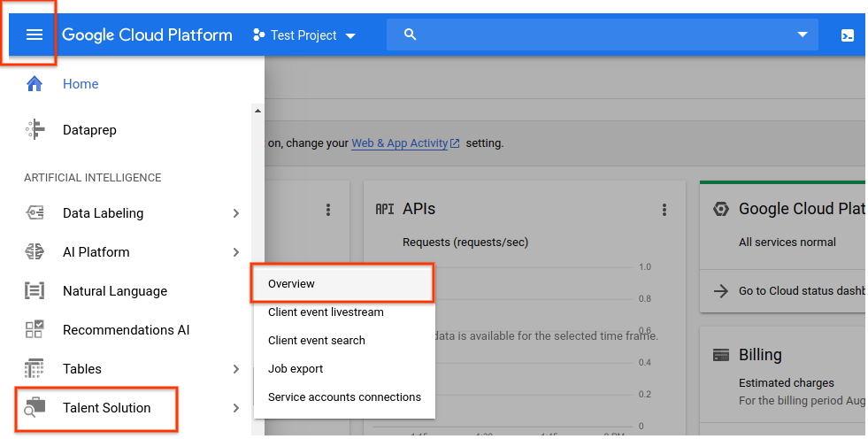Click the Natural Language icon
The width and height of the screenshot is (868, 439).
point(35,291)
